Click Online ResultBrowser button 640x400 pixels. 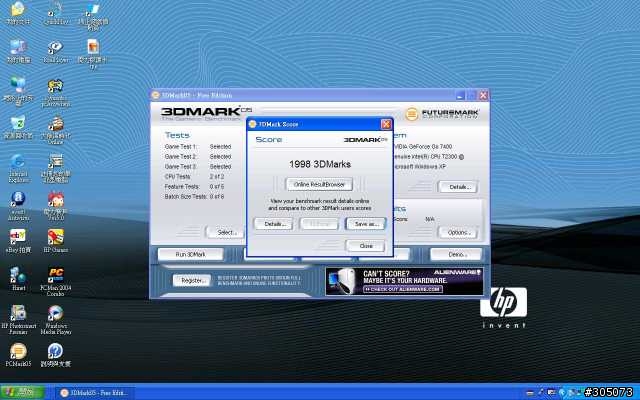point(319,184)
